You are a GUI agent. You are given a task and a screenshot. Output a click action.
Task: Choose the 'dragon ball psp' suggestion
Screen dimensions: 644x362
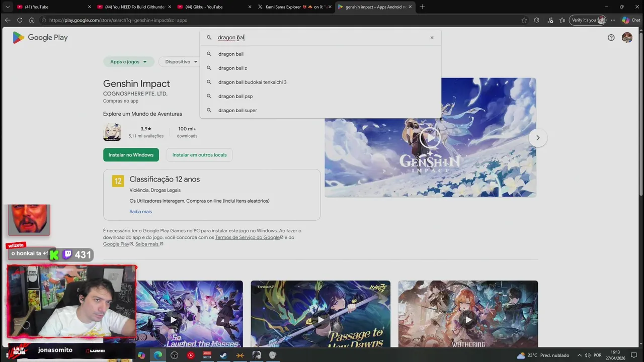point(320,96)
